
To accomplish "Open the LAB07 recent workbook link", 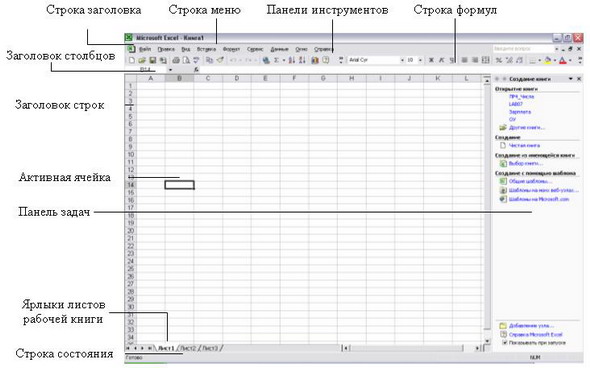I will [x=515, y=104].
